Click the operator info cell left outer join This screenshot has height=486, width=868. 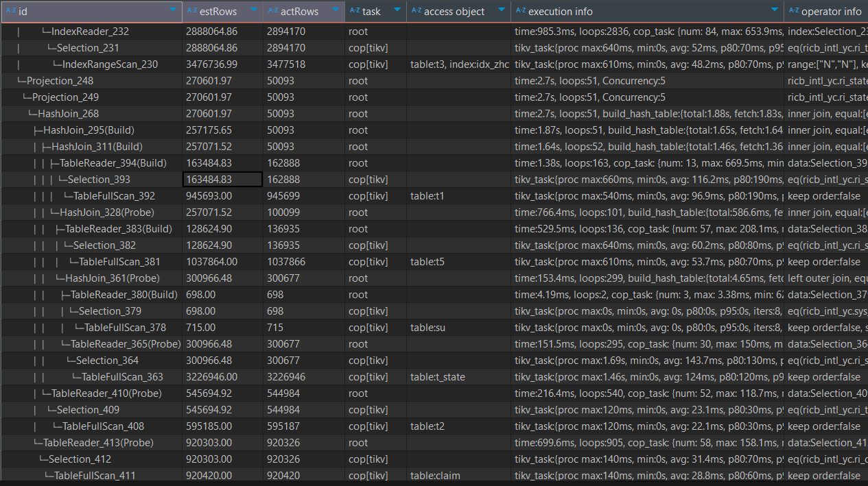(x=826, y=278)
